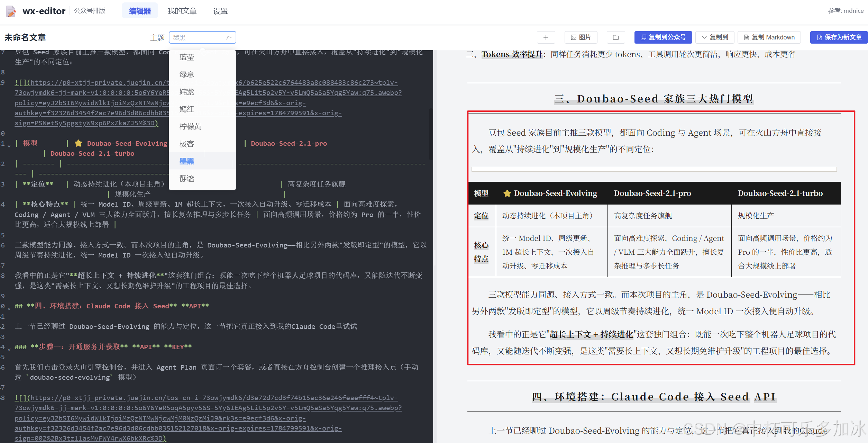Choose the 绿意 theme
This screenshot has height=443, width=868.
click(202, 74)
